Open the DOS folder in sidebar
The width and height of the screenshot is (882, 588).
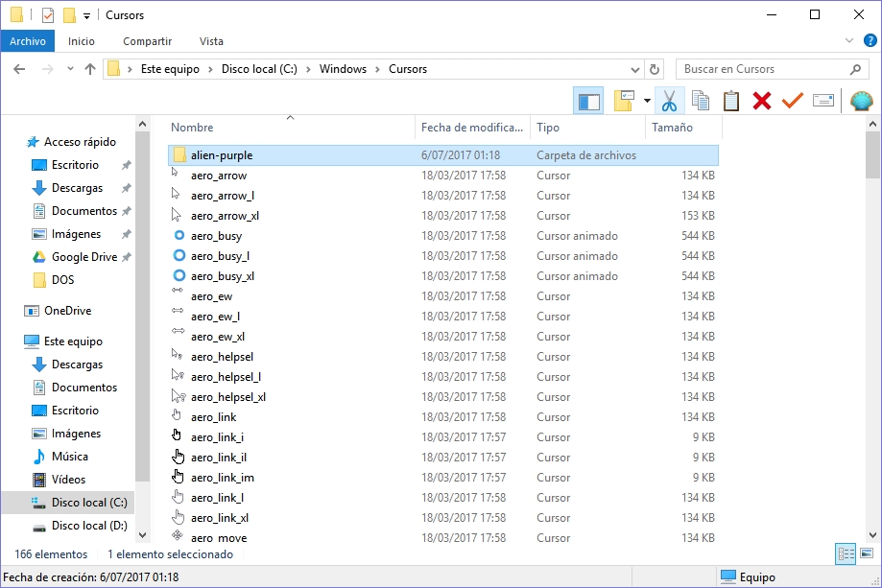click(62, 280)
